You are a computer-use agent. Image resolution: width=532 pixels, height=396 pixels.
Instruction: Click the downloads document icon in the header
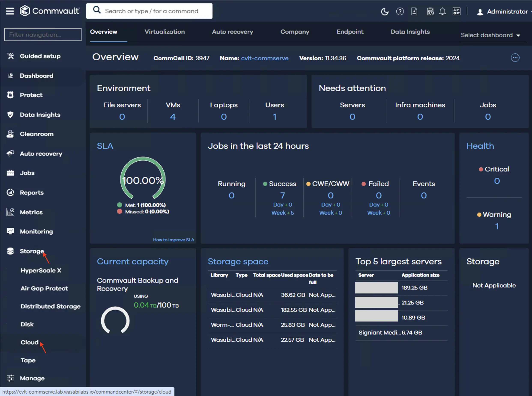[x=414, y=11]
